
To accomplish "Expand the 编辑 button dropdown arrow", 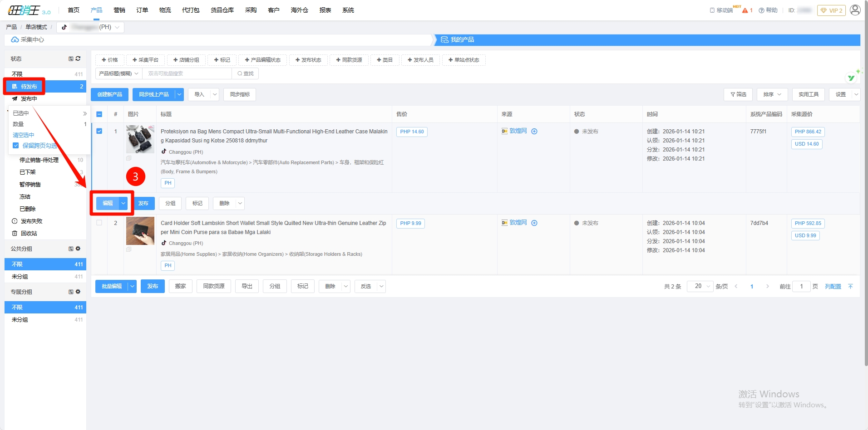I will [123, 203].
